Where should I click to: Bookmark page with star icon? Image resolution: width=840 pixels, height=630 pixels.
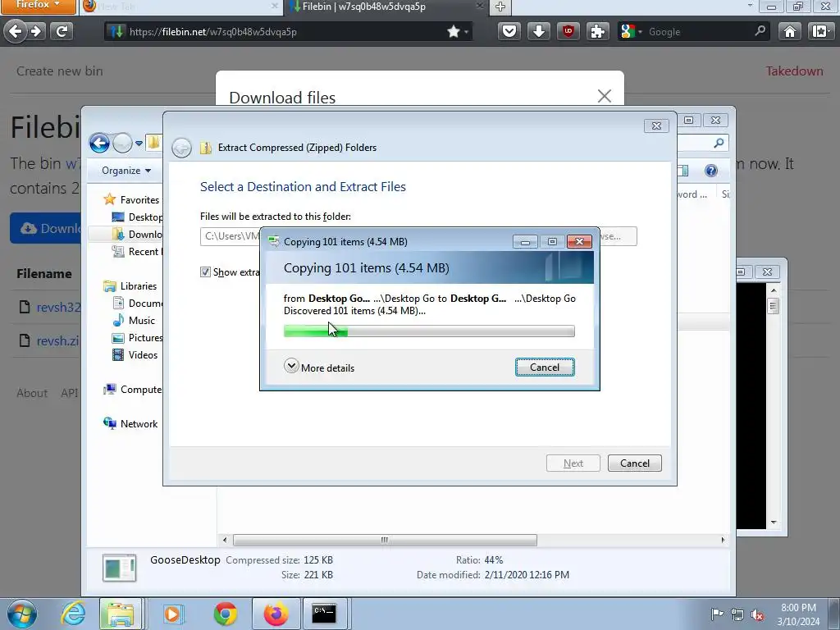tap(453, 32)
